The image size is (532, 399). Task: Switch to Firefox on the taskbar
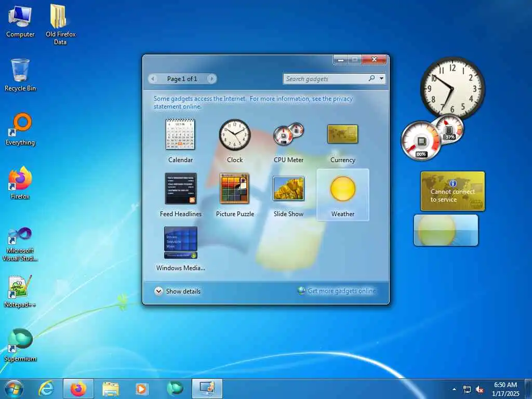[78, 389]
